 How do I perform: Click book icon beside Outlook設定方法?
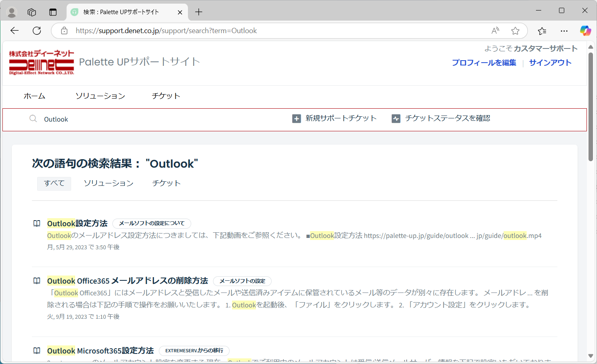point(37,223)
